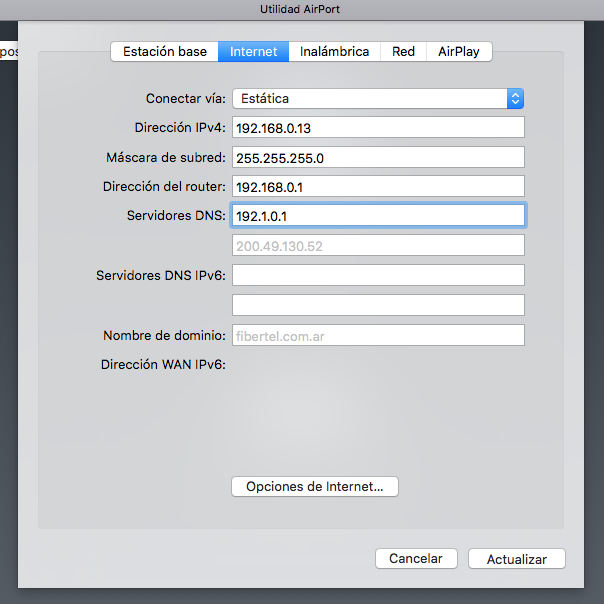The width and height of the screenshot is (604, 604).
Task: Focus the first Servidores DNS IPv6 field
Action: point(378,275)
